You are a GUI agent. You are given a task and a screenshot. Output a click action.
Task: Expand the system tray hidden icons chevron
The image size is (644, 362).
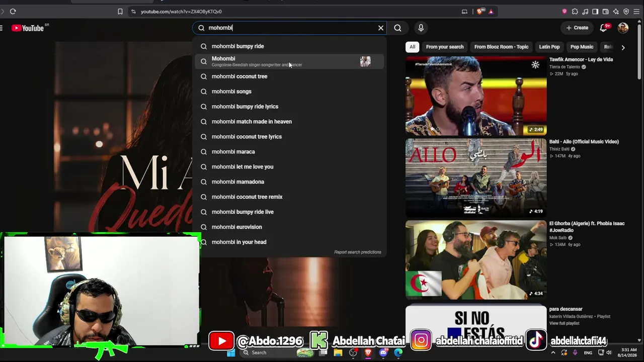[553, 353]
